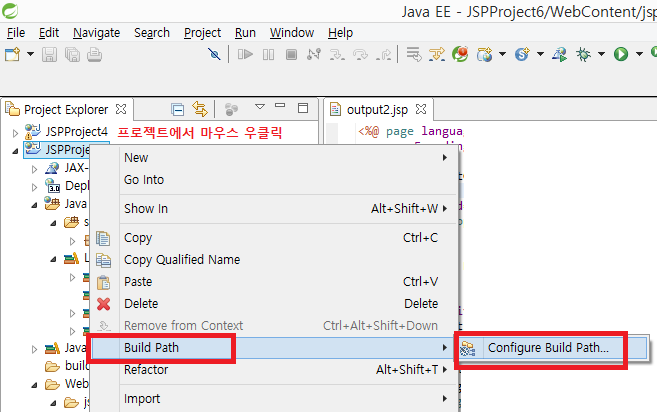Choose Copy Qualified Name menu entry
Viewport: 657px width, 412px height.
coord(181,259)
